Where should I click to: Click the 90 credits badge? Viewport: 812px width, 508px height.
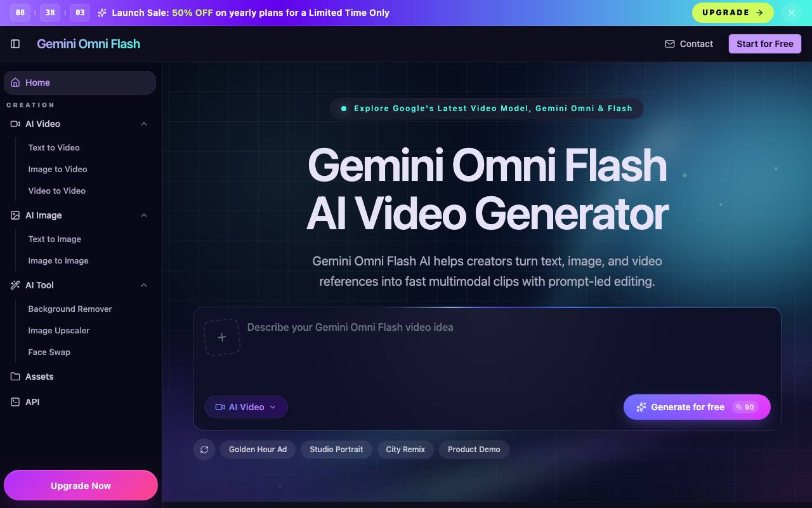coord(745,407)
